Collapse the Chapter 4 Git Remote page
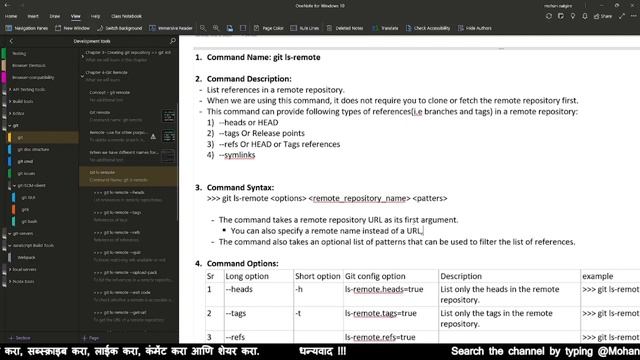The image size is (640, 360). [x=83, y=76]
